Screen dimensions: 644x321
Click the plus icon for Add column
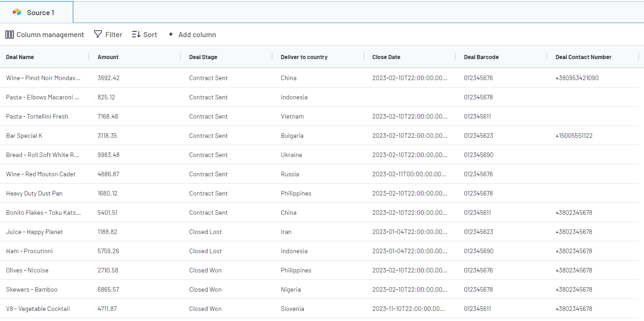pos(171,34)
